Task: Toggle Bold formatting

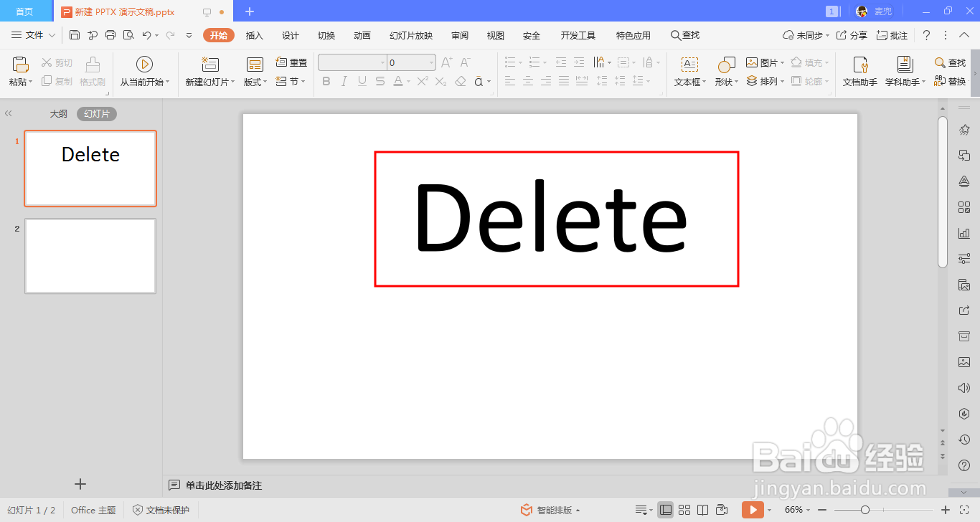Action: pos(326,81)
